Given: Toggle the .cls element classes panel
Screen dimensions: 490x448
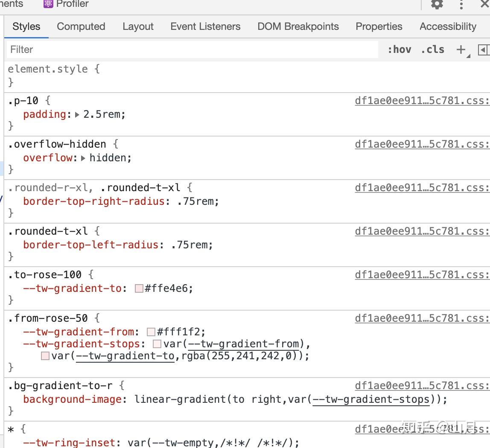Looking at the screenshot, I should pos(432,49).
